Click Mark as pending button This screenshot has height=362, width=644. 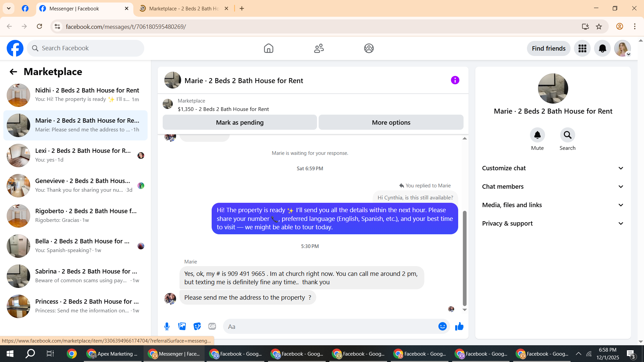pyautogui.click(x=240, y=122)
